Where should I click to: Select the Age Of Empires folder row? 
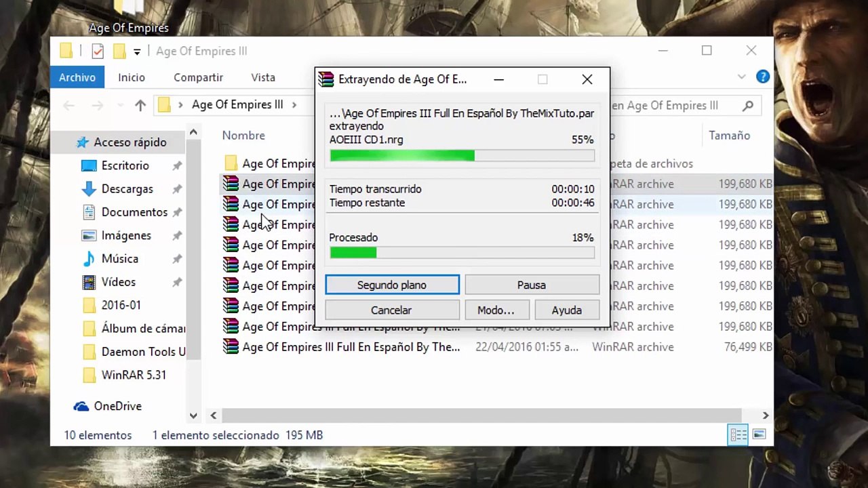click(x=495, y=163)
